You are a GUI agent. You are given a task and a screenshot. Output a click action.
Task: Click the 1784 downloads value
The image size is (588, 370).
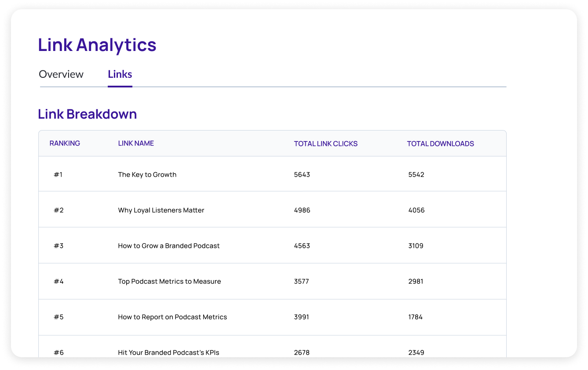click(x=415, y=317)
